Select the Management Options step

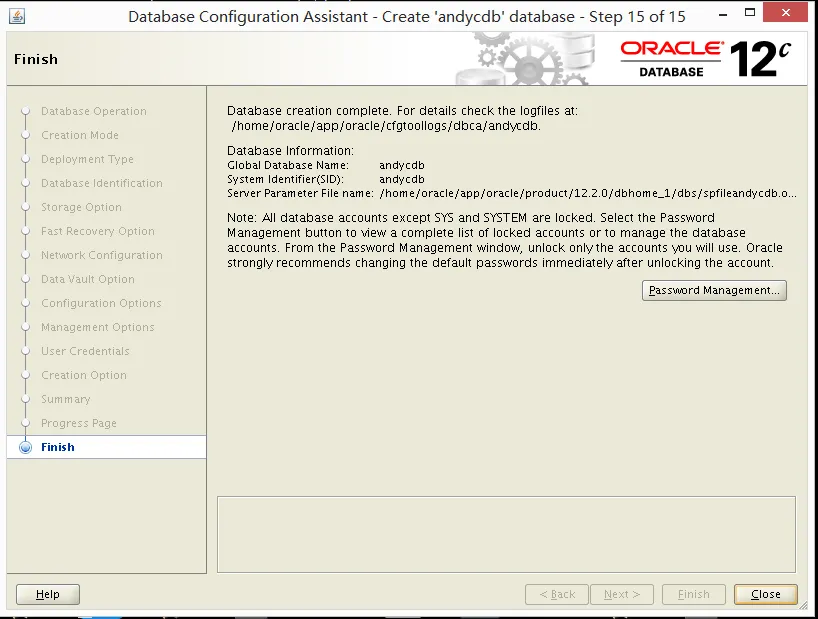[98, 327]
